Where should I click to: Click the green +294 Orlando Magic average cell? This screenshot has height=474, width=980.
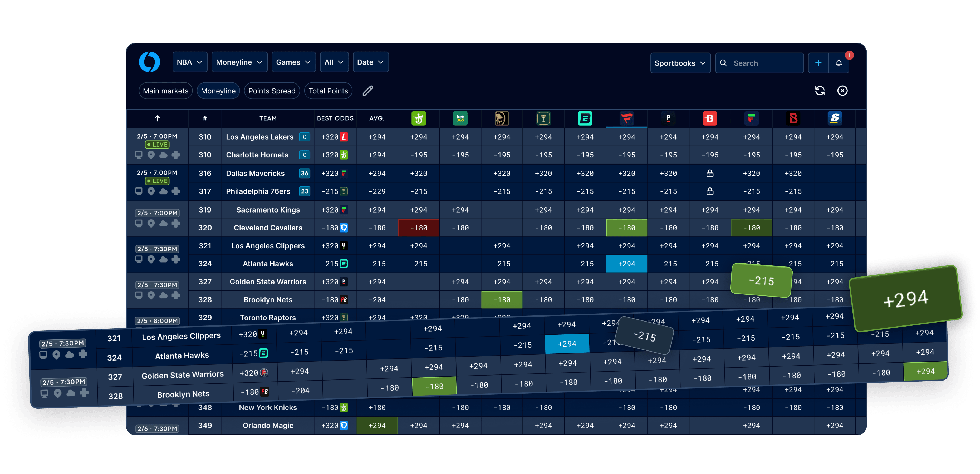point(377,426)
